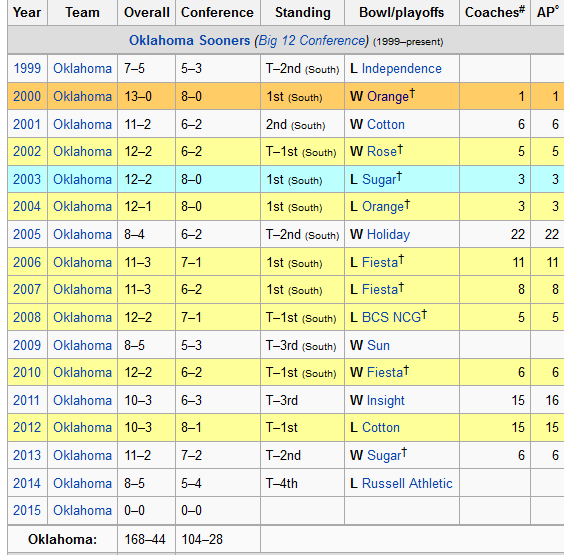Select the 5–4 conference record cell
Screen dimensions: 564x555
pos(218,484)
